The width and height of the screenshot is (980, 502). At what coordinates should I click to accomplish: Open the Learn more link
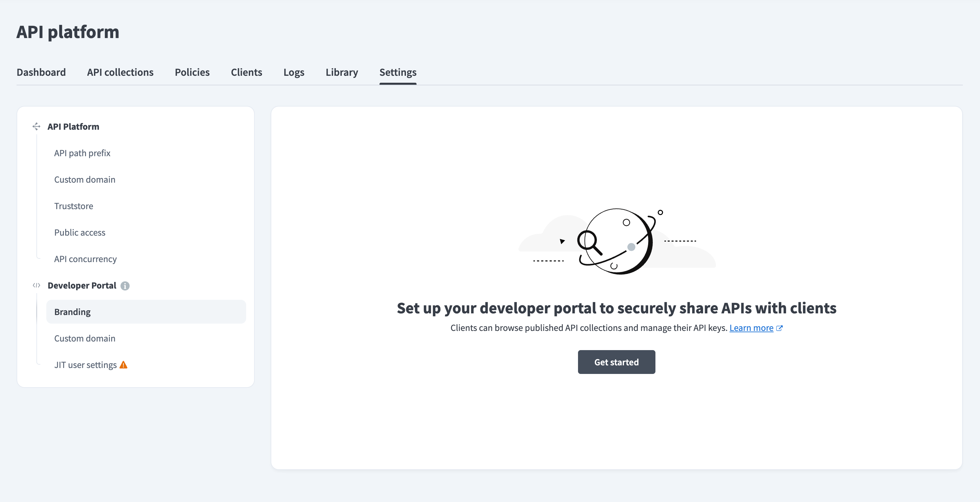click(x=751, y=328)
